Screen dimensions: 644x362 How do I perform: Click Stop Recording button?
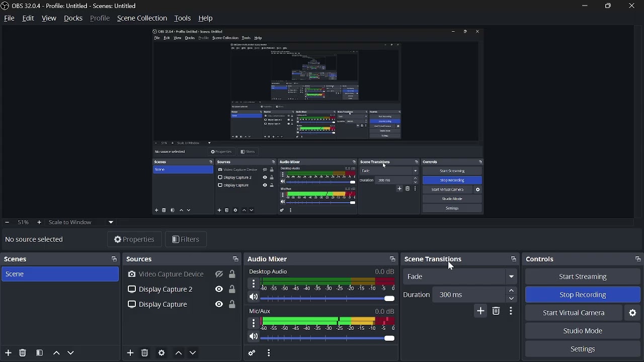click(x=583, y=295)
